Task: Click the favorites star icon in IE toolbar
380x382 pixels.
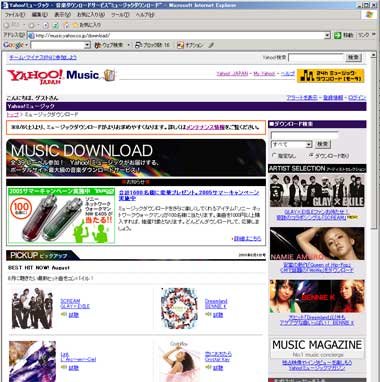Action: tap(75, 25)
